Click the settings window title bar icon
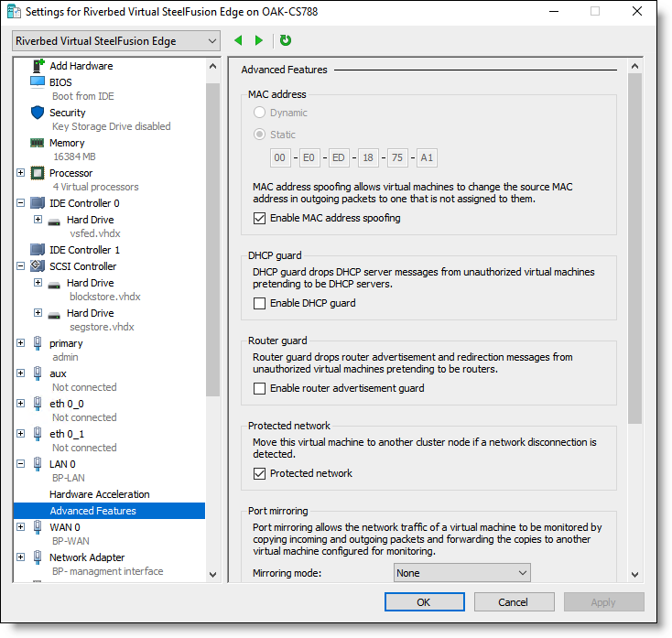This screenshot has width=672, height=638. [14, 12]
